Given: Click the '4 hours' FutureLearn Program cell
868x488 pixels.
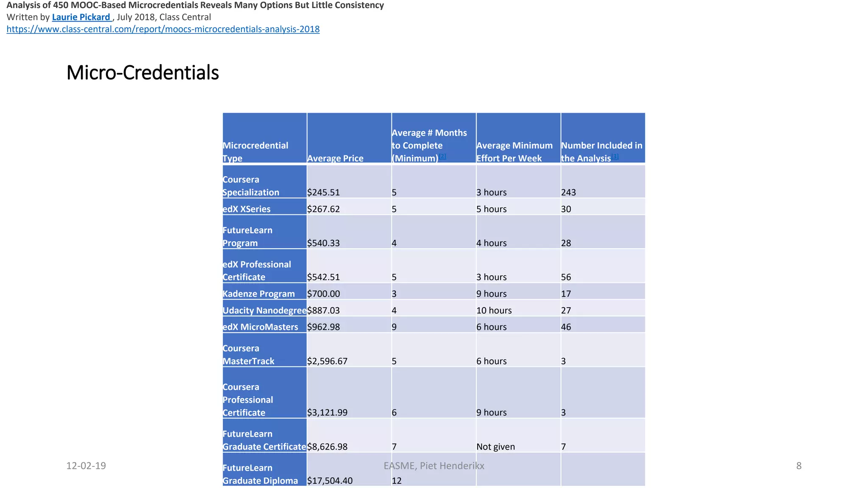Looking at the screenshot, I should [x=518, y=232].
